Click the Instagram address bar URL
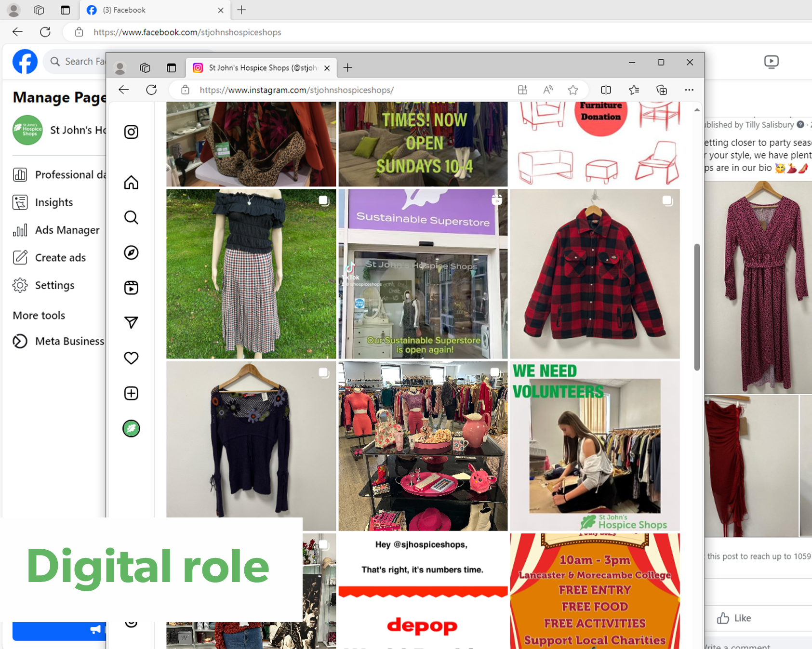 click(296, 90)
